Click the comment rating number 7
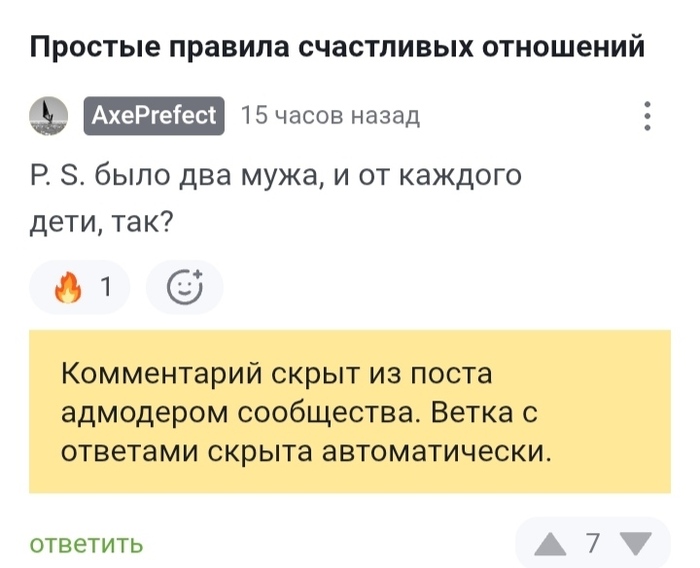 pyautogui.click(x=592, y=544)
